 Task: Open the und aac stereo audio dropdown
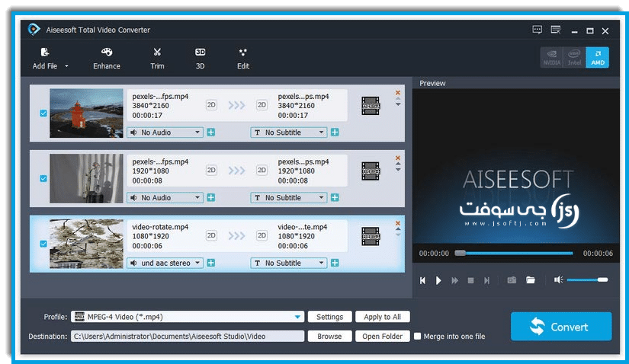[x=165, y=263]
